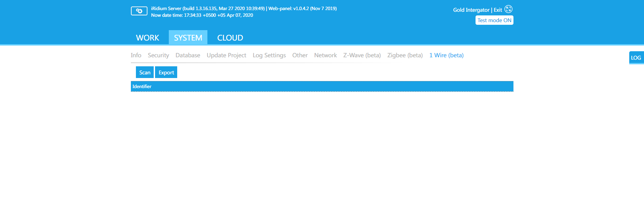Open the Zigbee (beta) tab
Screen dimensions: 644x217
click(405, 55)
